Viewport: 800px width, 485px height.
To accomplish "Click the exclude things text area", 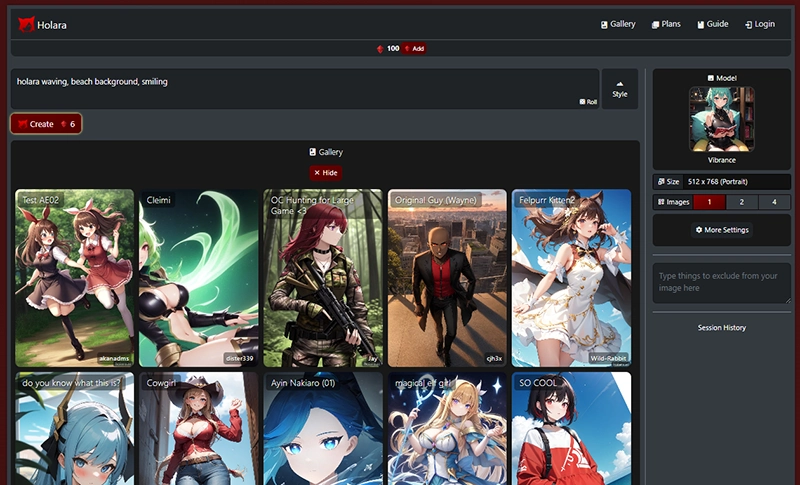I will pyautogui.click(x=721, y=283).
